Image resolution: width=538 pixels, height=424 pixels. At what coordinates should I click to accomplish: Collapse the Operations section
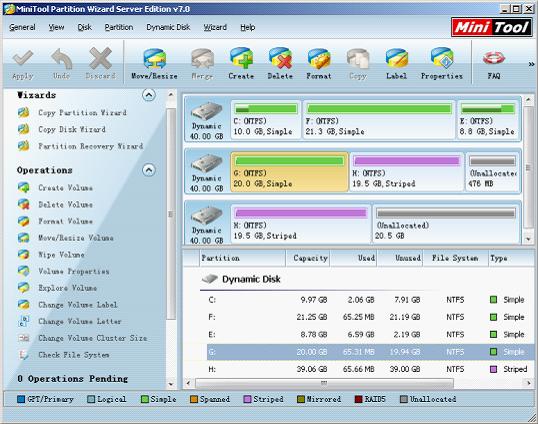pyautogui.click(x=149, y=170)
